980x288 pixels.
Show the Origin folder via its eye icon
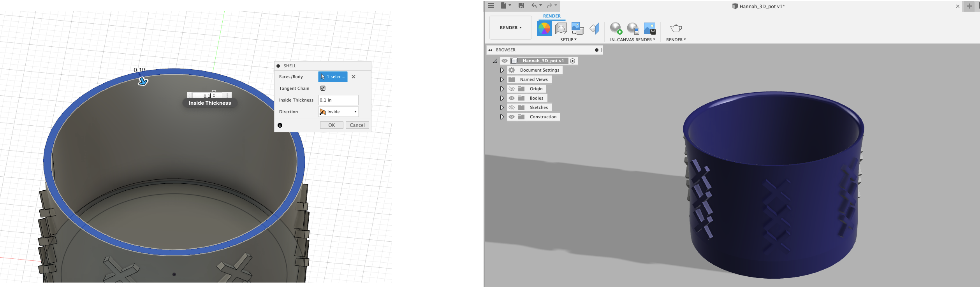[x=512, y=89]
